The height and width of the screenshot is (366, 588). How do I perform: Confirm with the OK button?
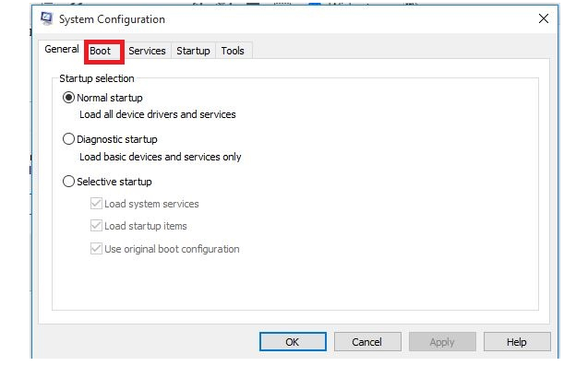tap(293, 342)
